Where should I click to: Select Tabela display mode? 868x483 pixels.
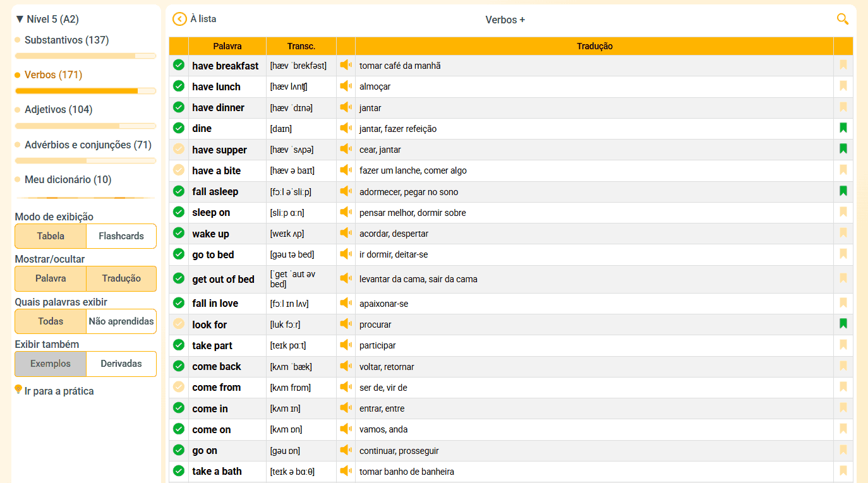51,236
